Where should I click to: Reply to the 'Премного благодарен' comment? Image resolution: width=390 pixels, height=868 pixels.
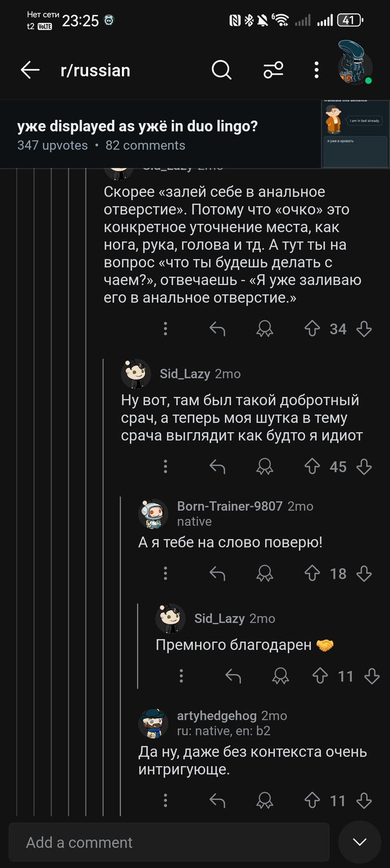[x=233, y=676]
